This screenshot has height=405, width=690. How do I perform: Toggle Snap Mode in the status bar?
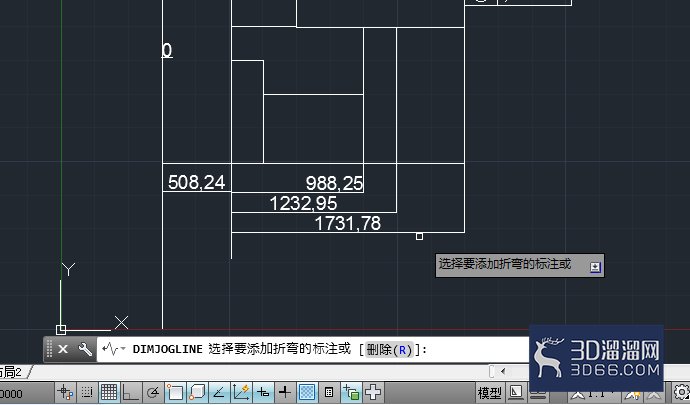87,392
